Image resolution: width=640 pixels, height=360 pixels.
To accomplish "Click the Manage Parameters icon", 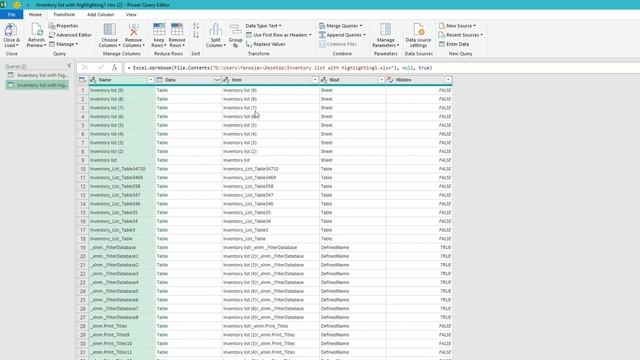I will (385, 30).
